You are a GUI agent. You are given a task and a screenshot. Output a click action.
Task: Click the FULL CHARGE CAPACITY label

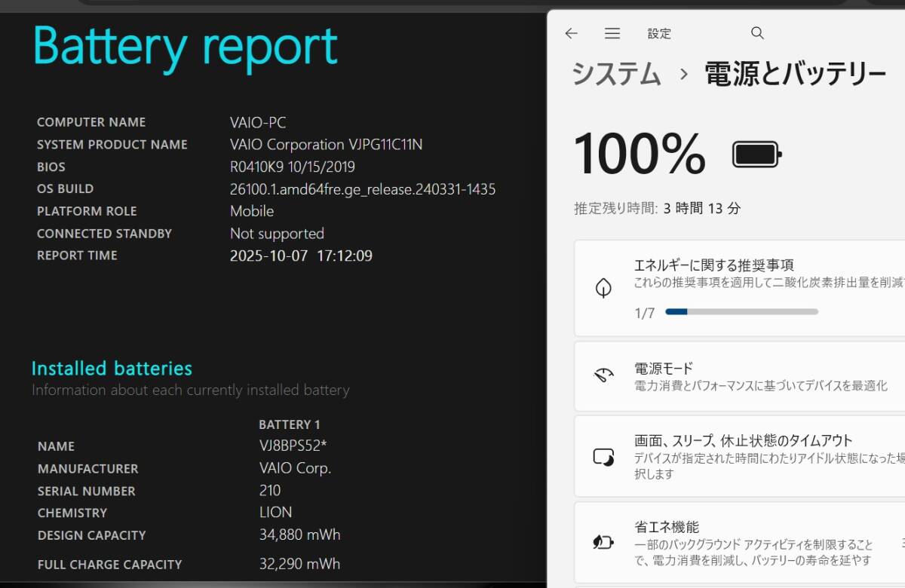[x=110, y=565]
